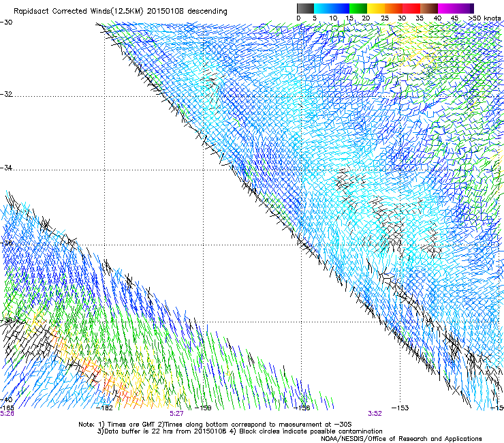Click the -34 latitude axis label
504x443 pixels.
pos(6,168)
